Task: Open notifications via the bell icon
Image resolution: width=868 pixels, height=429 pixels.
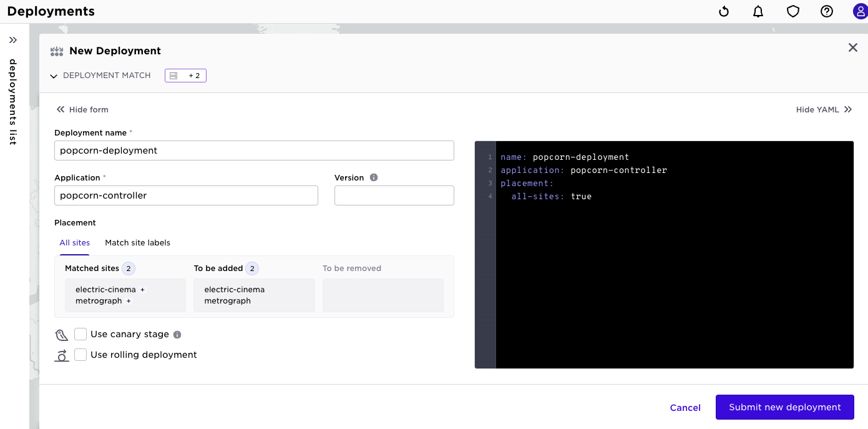Action: point(758,11)
